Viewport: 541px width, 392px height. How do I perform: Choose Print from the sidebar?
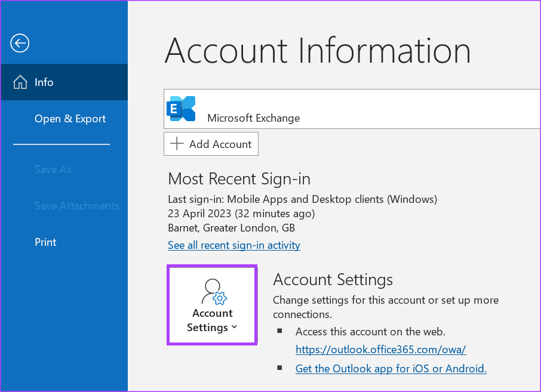[x=45, y=242]
